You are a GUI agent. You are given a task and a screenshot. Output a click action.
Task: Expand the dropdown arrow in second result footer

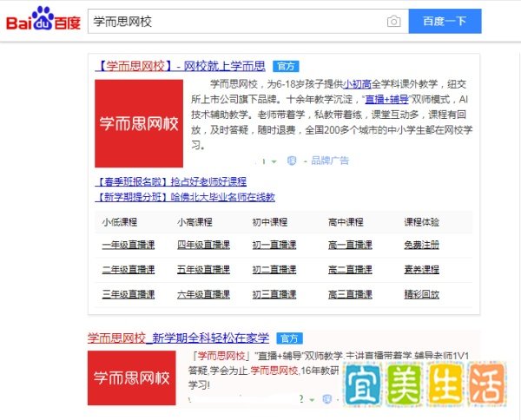[x=312, y=400]
